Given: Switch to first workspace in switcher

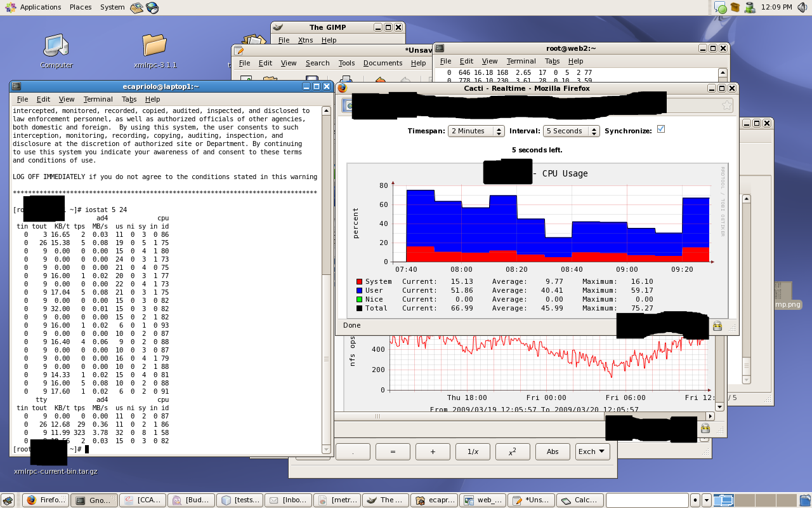Looking at the screenshot, I should point(724,500).
